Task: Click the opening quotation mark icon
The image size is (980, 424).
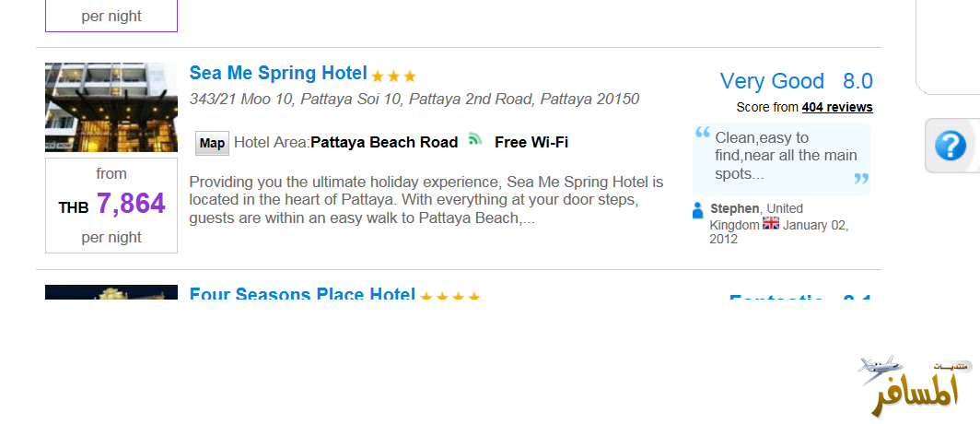Action: pyautogui.click(x=703, y=132)
